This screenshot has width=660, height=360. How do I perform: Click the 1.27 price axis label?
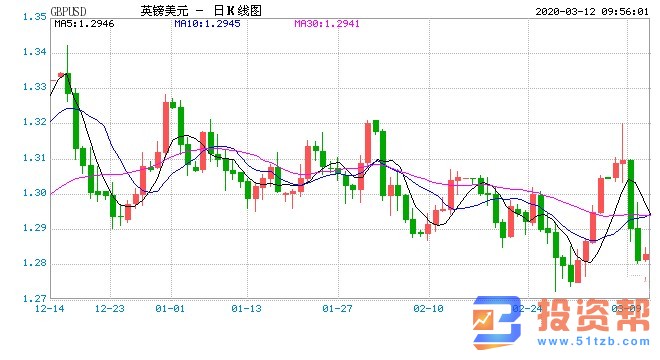click(35, 299)
